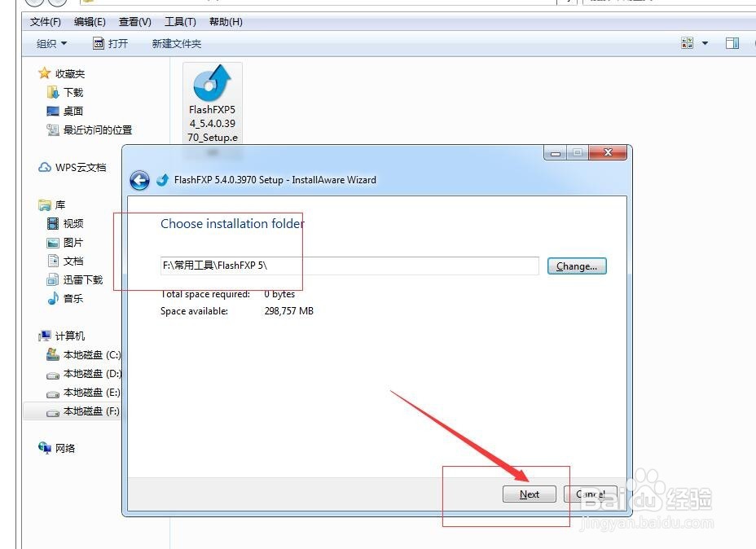Click '298,757 MB' space available value
756x549 pixels.
point(289,311)
